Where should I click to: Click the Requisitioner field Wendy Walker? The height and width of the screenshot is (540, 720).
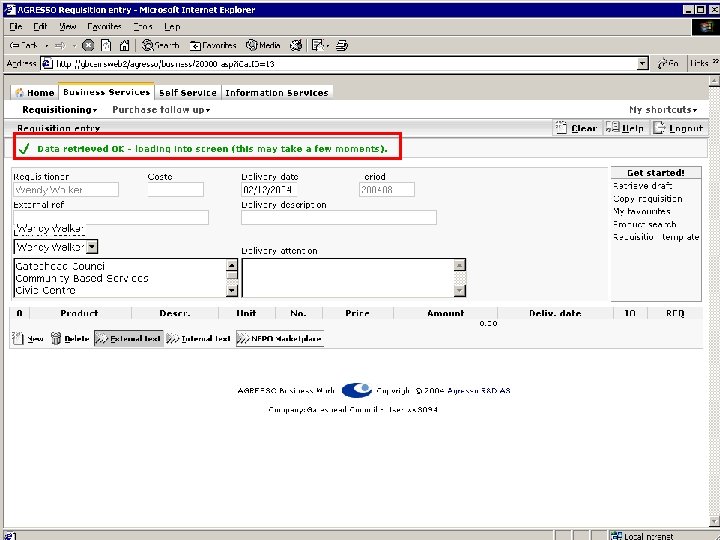(x=66, y=190)
